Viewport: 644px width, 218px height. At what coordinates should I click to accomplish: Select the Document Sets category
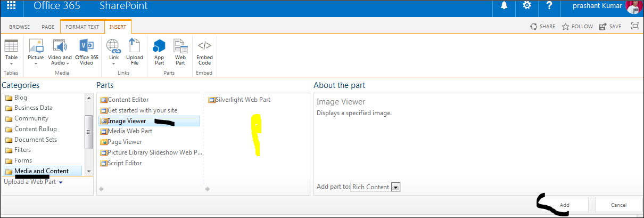pyautogui.click(x=36, y=140)
